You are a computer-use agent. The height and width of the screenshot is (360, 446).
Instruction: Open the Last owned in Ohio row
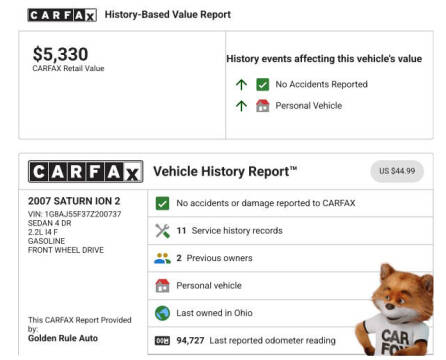coord(290,313)
